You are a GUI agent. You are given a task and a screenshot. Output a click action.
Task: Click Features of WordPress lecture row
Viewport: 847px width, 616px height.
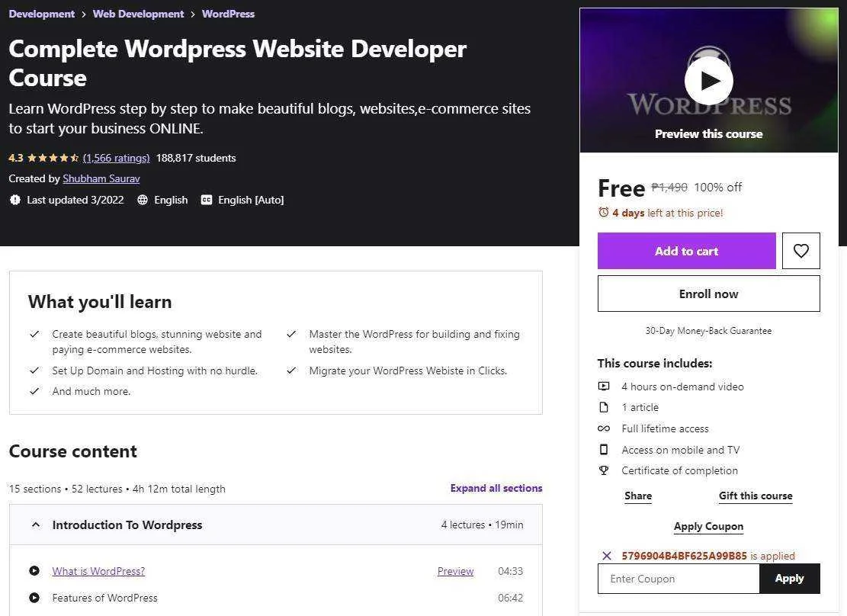275,598
